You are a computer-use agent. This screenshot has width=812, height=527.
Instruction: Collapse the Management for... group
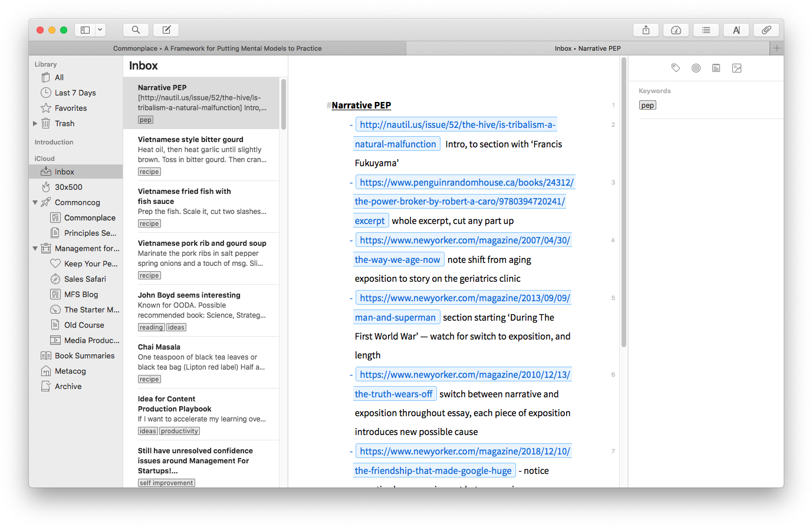click(35, 249)
